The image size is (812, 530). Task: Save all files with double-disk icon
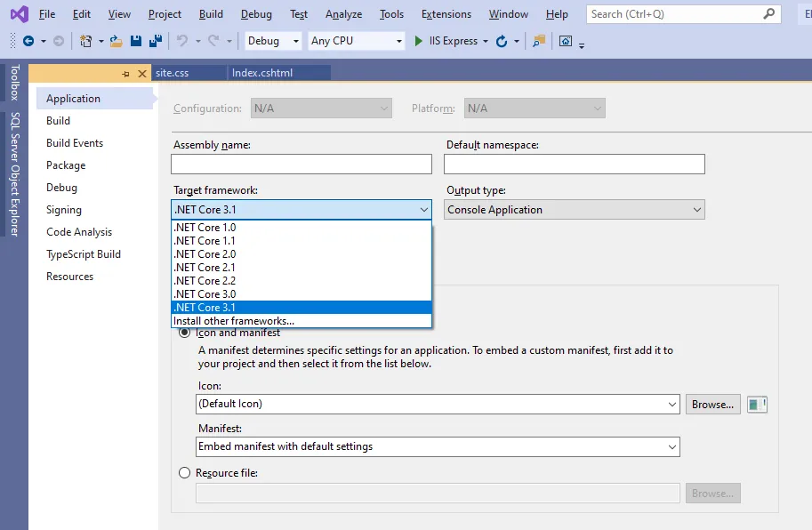point(156,41)
